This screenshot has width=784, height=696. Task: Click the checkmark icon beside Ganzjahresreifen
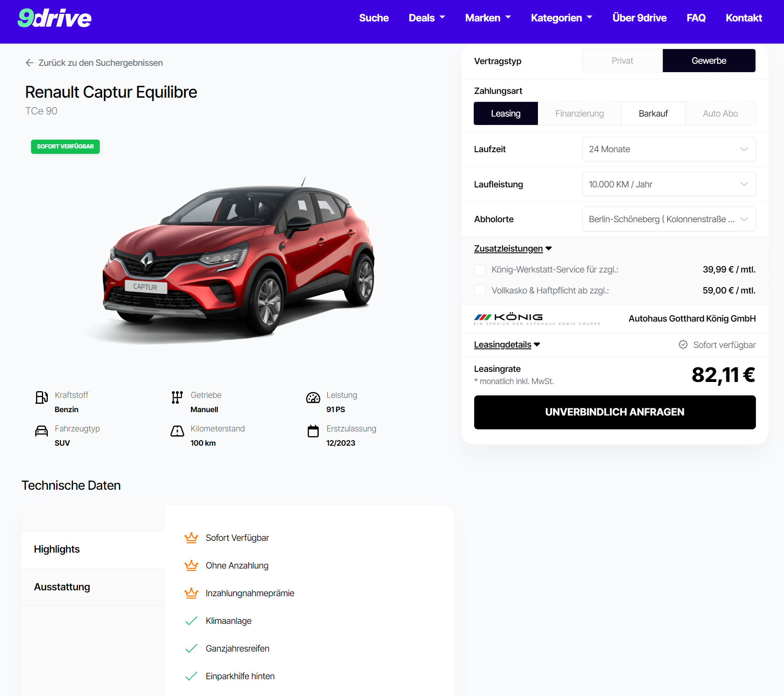191,648
